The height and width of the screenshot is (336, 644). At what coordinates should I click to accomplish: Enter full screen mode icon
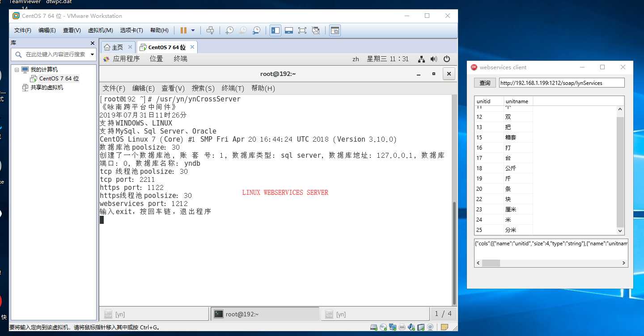[302, 30]
